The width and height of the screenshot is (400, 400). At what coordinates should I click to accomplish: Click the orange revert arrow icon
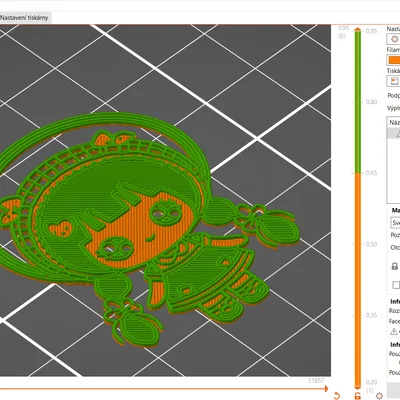point(337,396)
